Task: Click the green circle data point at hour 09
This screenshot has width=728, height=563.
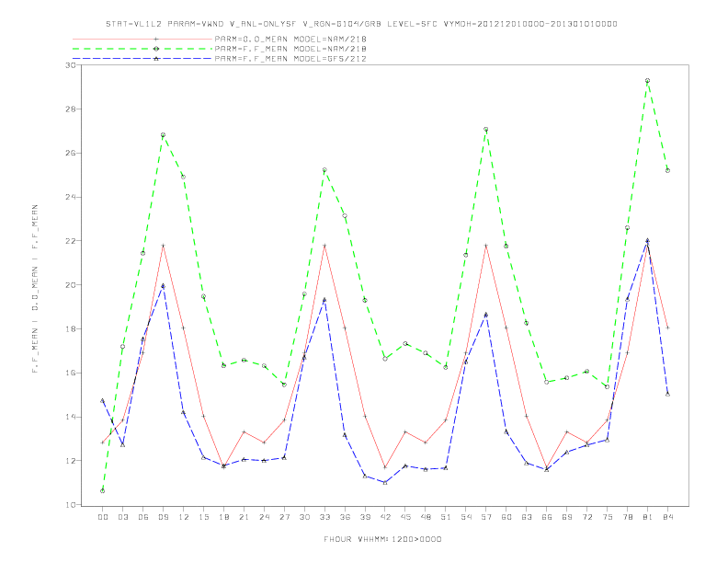Action: point(163,135)
